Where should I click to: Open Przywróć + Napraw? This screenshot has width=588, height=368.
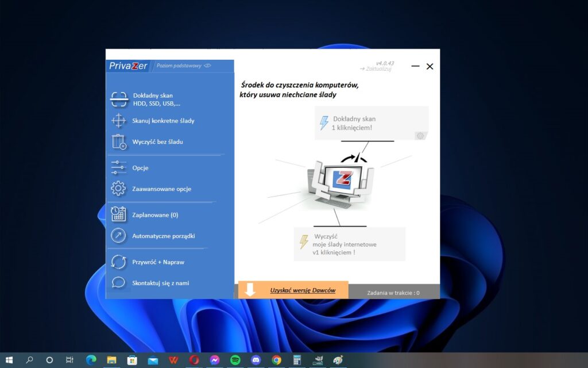click(158, 262)
